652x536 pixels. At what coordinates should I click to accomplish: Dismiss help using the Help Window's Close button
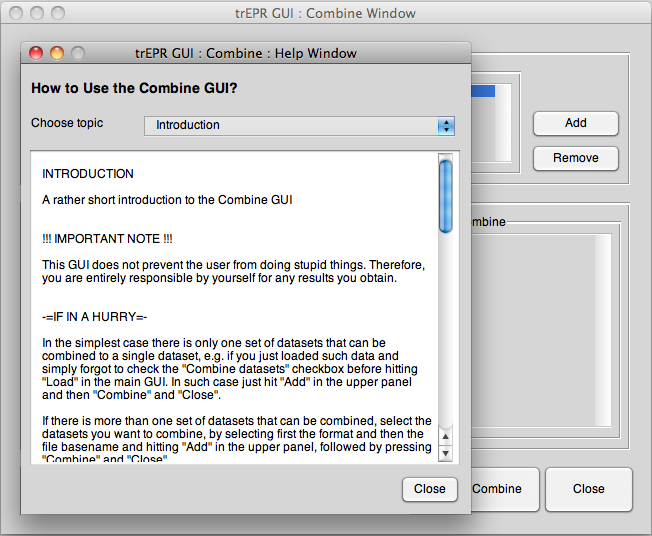[429, 489]
